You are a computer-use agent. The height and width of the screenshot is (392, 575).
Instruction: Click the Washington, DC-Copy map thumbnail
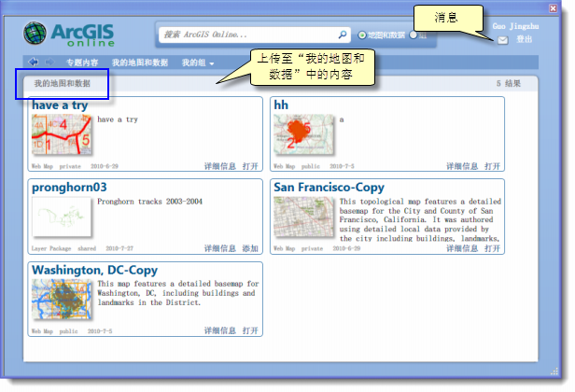click(62, 299)
